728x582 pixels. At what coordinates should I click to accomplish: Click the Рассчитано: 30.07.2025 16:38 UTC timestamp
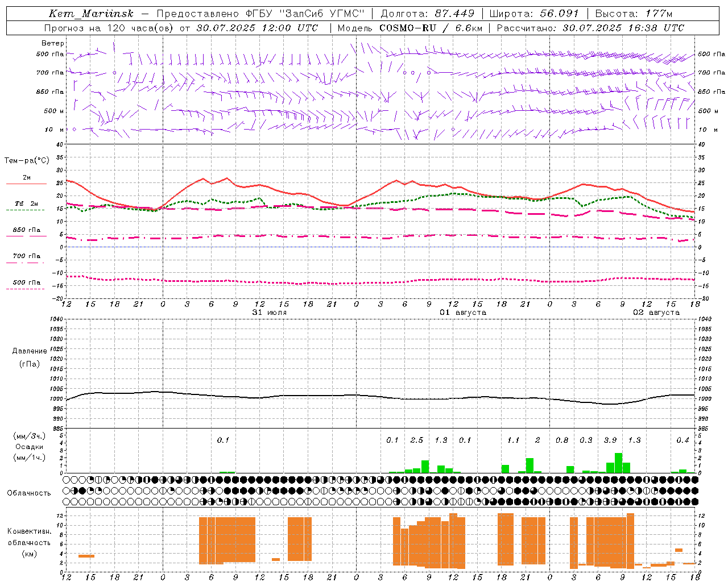tap(591, 28)
